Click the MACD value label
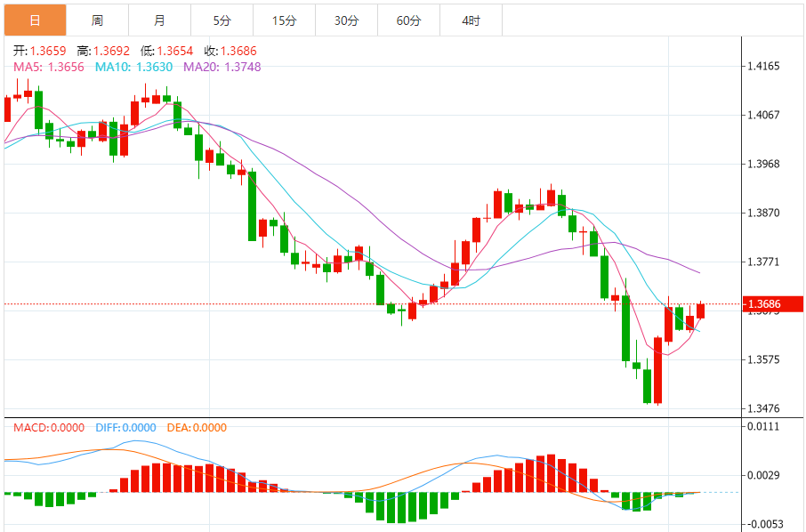Screen dimensions: 806x532 [49, 428]
